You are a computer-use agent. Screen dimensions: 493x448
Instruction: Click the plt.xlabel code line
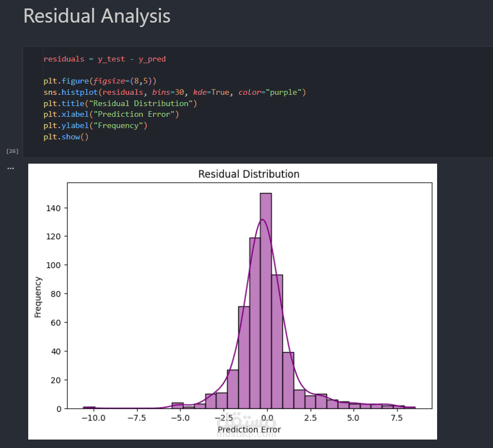click(x=111, y=115)
